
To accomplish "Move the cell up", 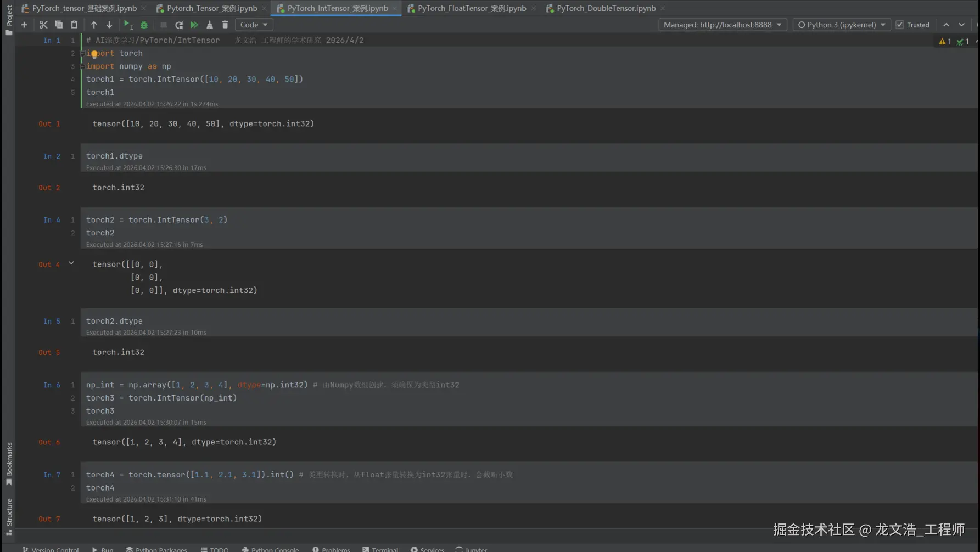I will click(94, 25).
